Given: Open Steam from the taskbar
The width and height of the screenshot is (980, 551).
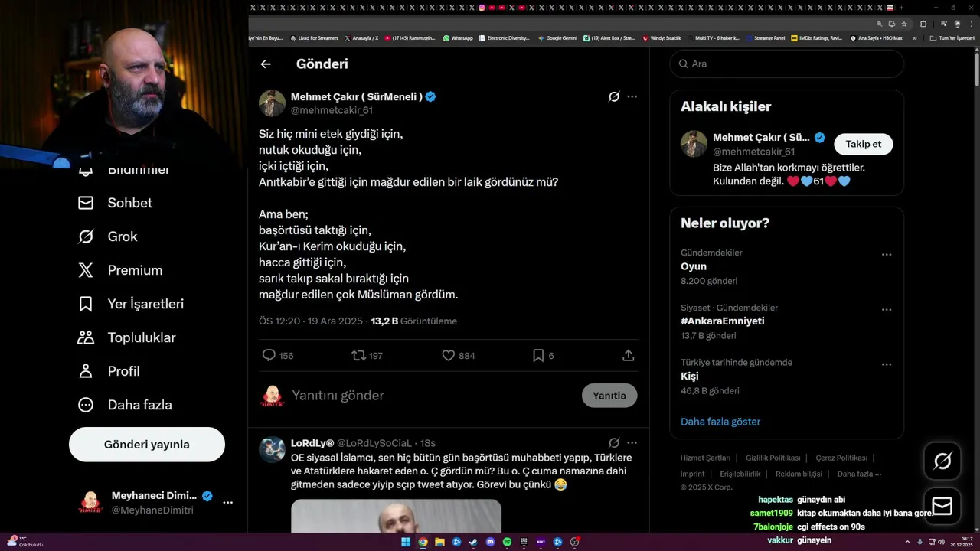Looking at the screenshot, I should (473, 542).
